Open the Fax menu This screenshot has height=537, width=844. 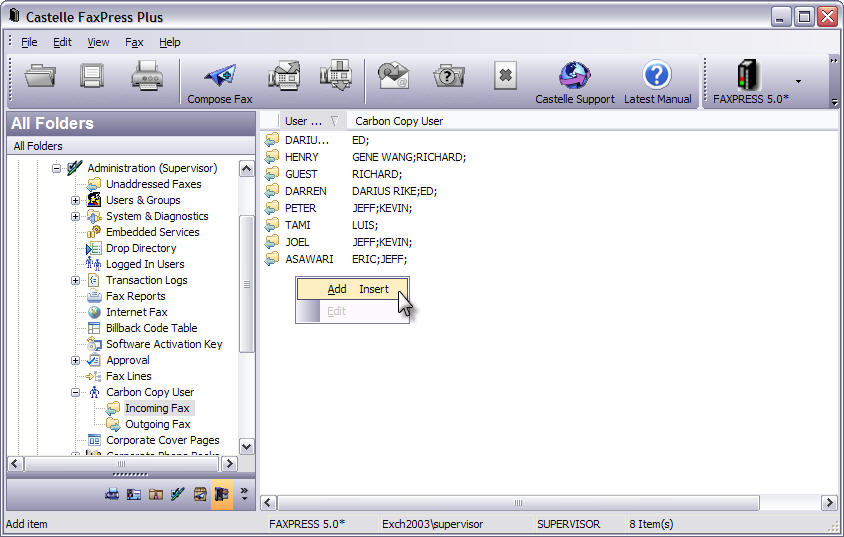134,42
